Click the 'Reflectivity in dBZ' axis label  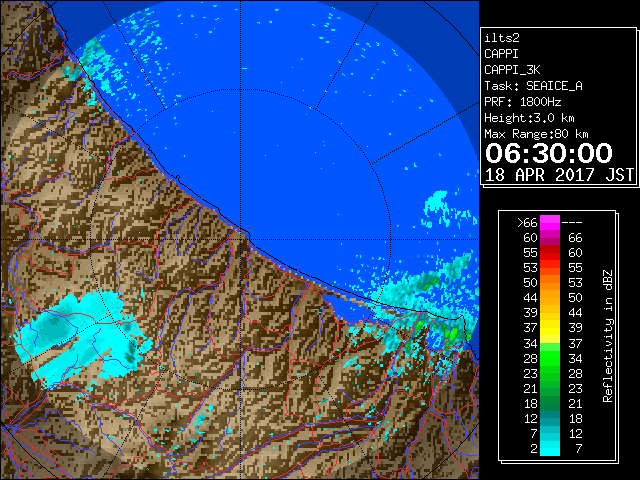coord(608,336)
